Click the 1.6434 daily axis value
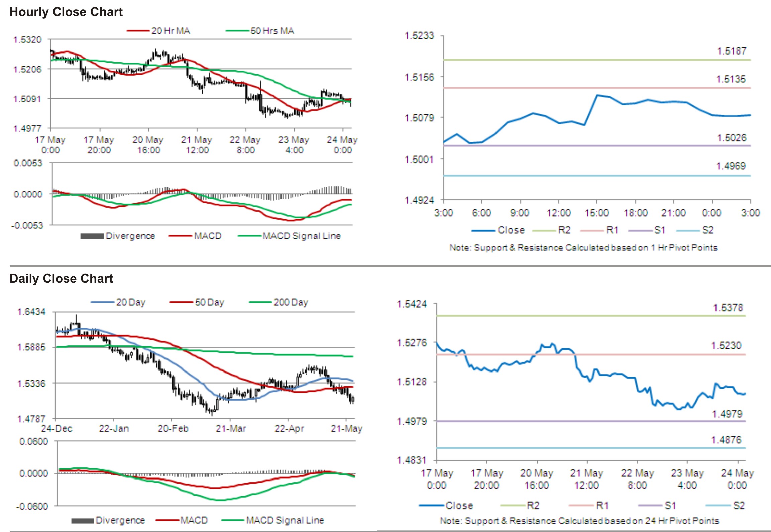 point(31,312)
